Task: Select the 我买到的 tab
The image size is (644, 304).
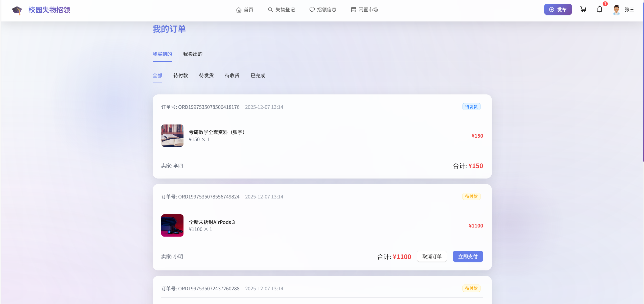Action: click(162, 54)
